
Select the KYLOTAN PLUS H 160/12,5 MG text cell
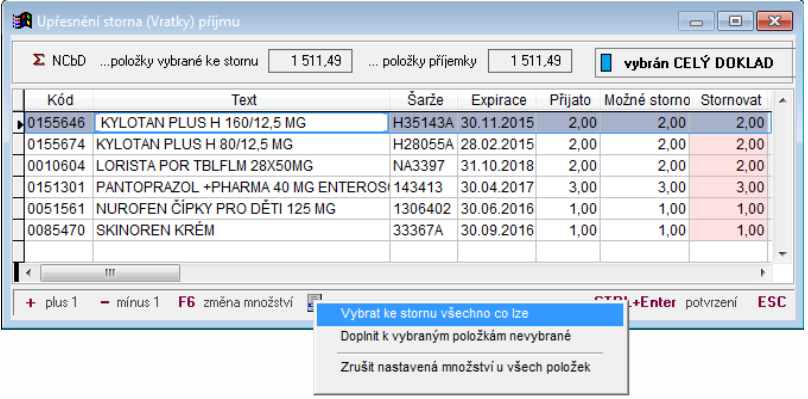(x=242, y=124)
